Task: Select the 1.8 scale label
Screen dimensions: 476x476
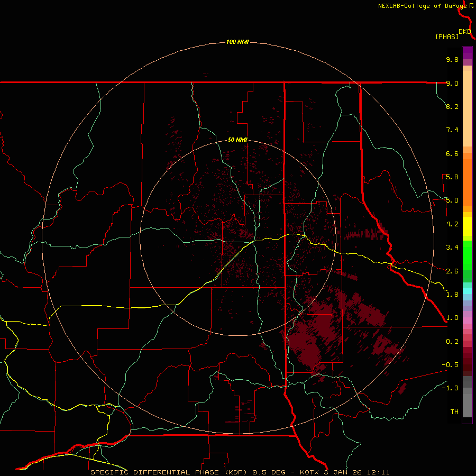Action: (452, 295)
